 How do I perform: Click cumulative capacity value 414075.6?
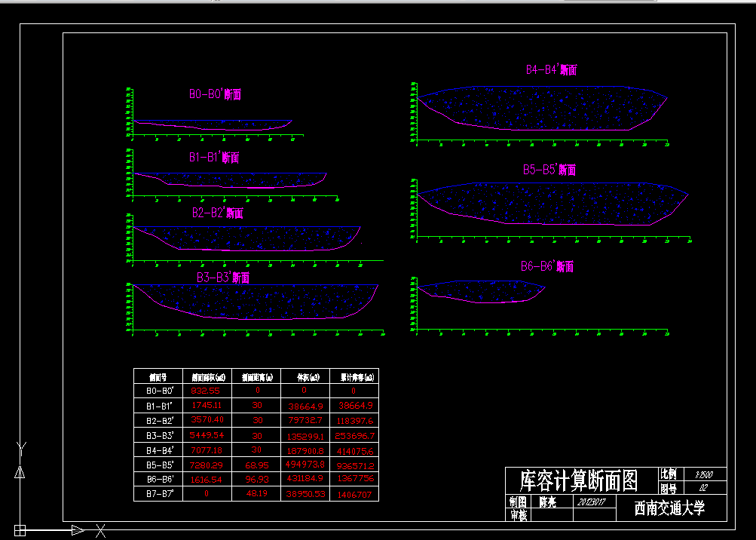tap(355, 451)
